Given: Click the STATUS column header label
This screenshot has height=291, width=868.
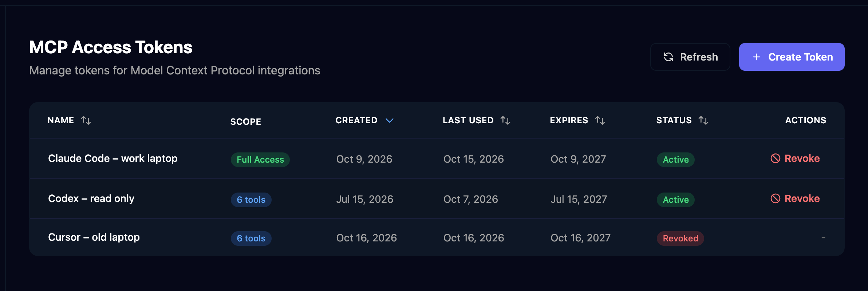Looking at the screenshot, I should click(x=674, y=120).
